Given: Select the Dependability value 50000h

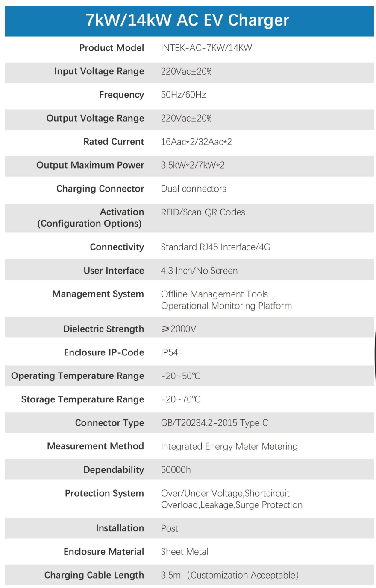Looking at the screenshot, I should pyautogui.click(x=176, y=470).
